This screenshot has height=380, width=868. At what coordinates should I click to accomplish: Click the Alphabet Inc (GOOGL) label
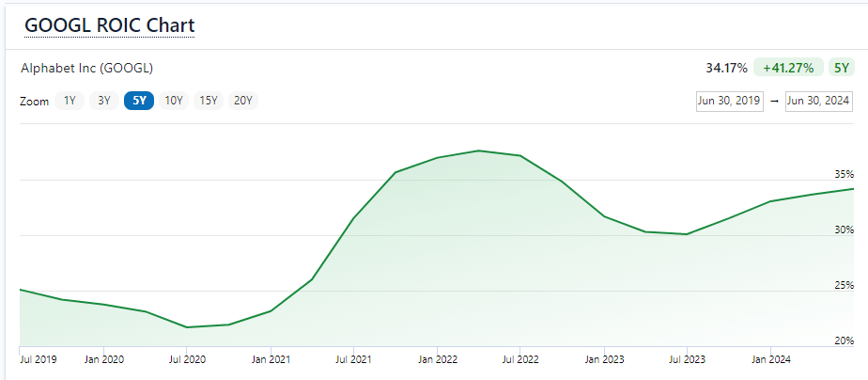87,69
